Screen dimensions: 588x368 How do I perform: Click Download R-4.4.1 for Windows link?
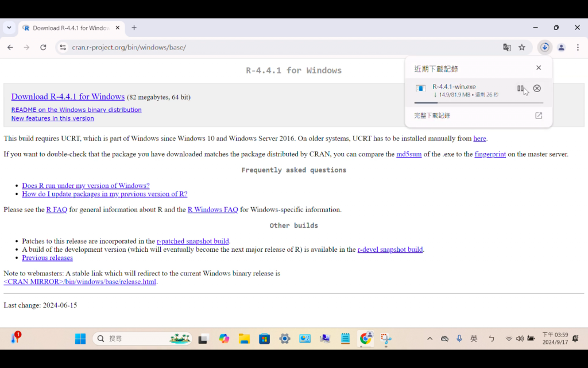68,97
